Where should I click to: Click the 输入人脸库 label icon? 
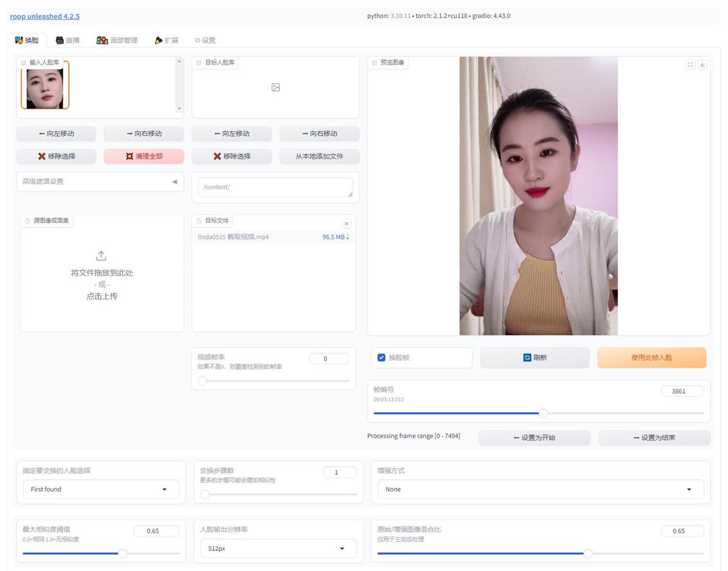coord(24,63)
